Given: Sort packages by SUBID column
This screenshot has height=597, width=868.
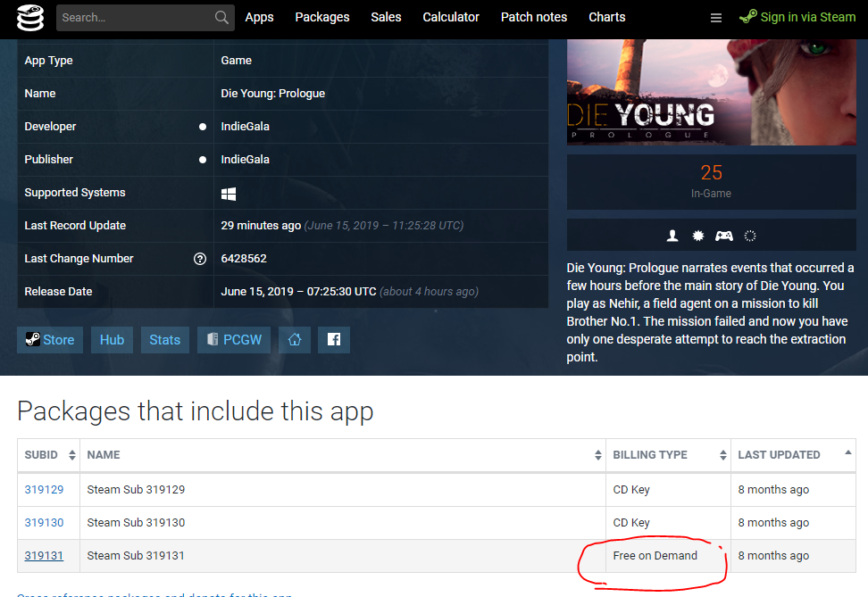Looking at the screenshot, I should tap(49, 455).
